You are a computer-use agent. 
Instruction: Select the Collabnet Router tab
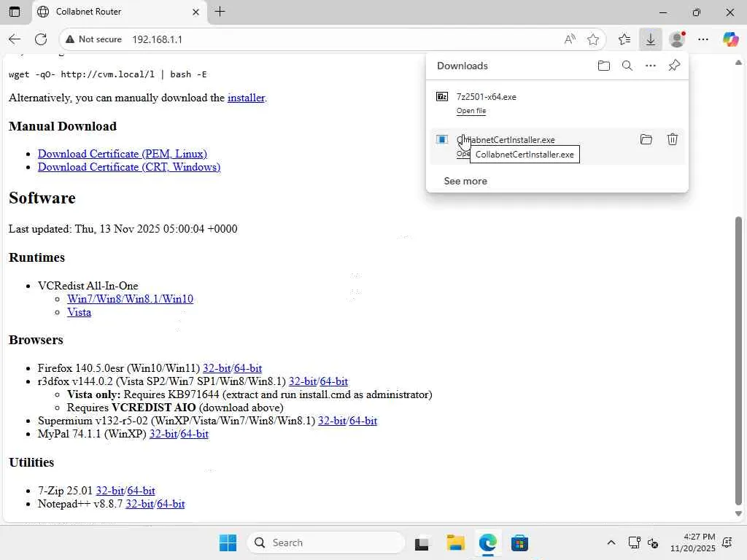[x=119, y=12]
